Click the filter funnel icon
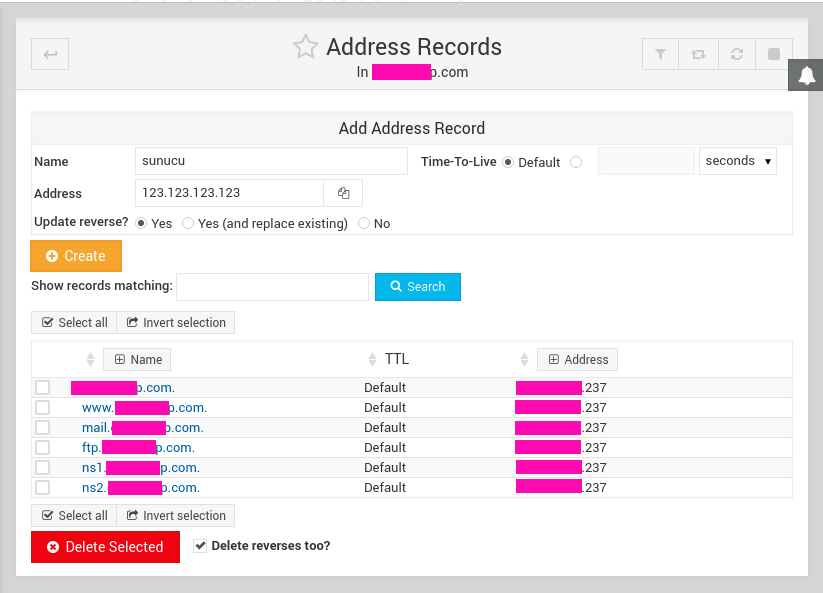This screenshot has height=593, width=823. [x=660, y=55]
